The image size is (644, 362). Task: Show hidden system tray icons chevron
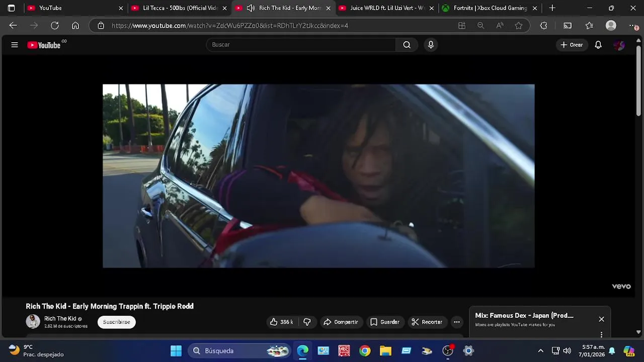tap(540, 351)
